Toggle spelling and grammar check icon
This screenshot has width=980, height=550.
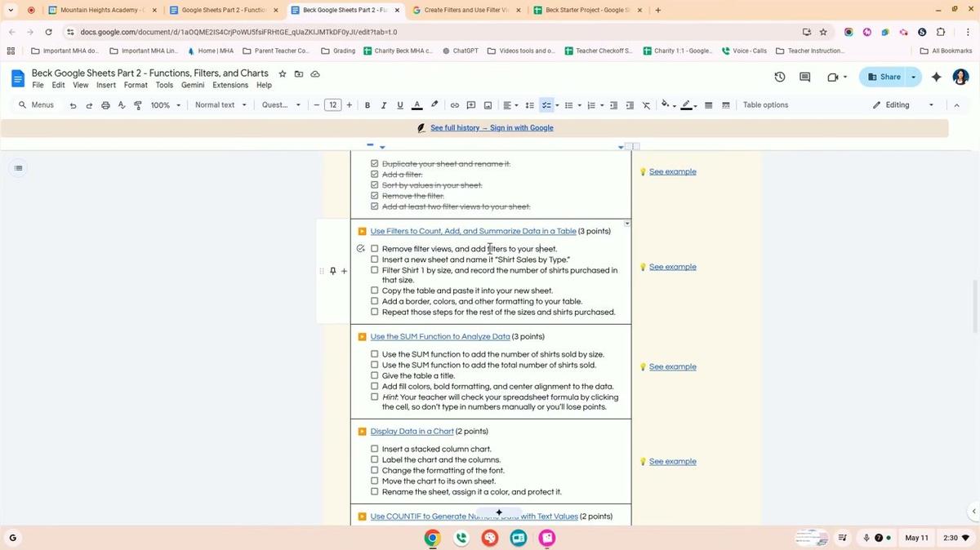[122, 105]
